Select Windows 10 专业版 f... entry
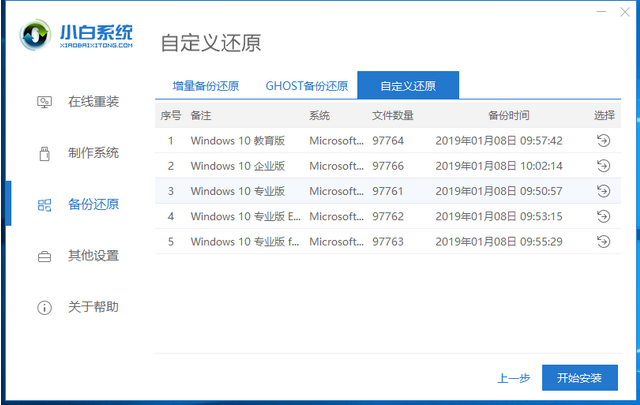 pos(244,242)
